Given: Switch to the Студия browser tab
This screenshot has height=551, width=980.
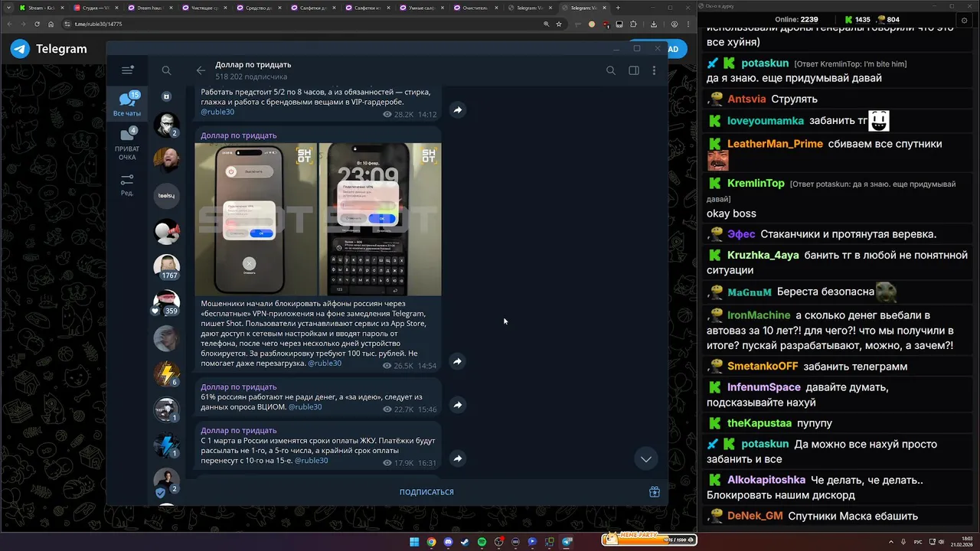Looking at the screenshot, I should (95, 8).
